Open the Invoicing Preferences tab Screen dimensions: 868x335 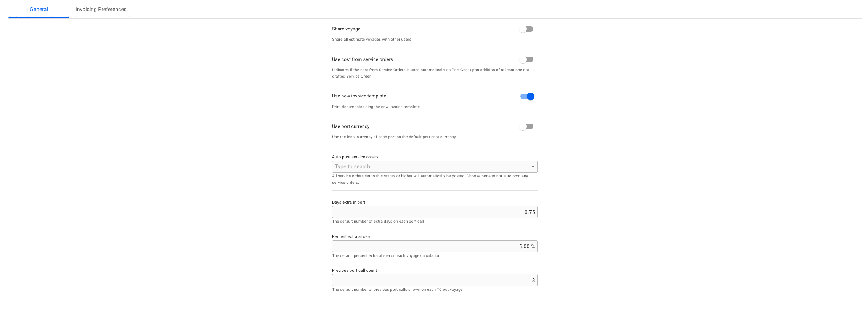[x=101, y=9]
